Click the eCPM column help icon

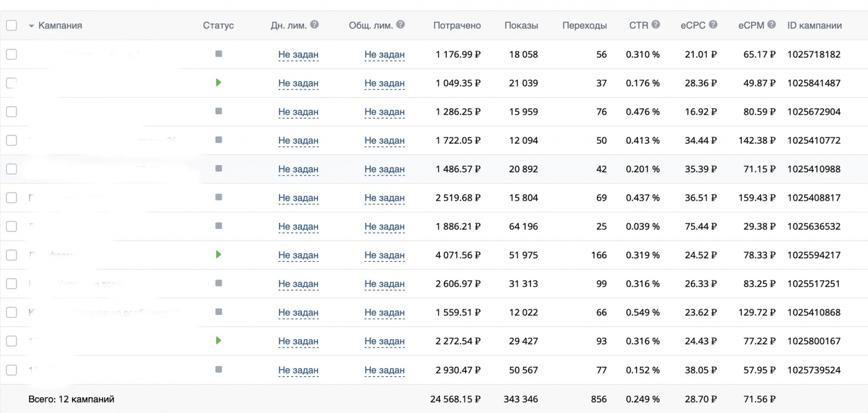pyautogui.click(x=771, y=24)
